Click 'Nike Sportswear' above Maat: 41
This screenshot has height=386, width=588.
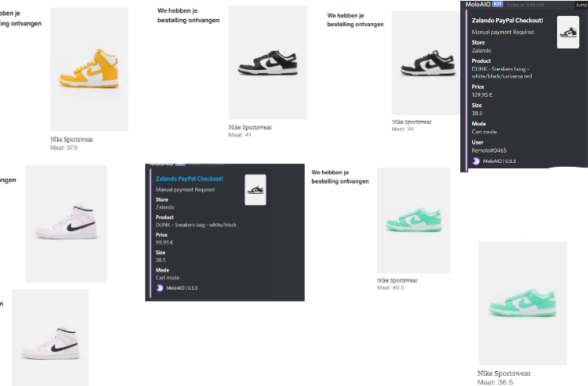tap(250, 127)
